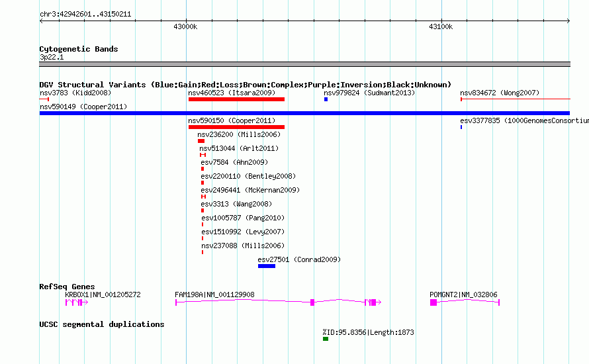Screen dimensions: 589x364
Task: Select the esv3313 (Wang2008) label
Action: pyautogui.click(x=236, y=204)
